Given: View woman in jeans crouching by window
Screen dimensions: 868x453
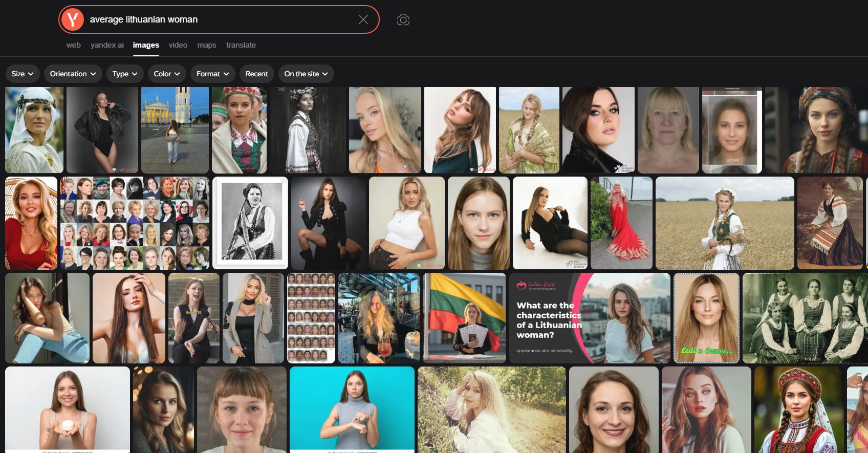Looking at the screenshot, I should coord(47,318).
